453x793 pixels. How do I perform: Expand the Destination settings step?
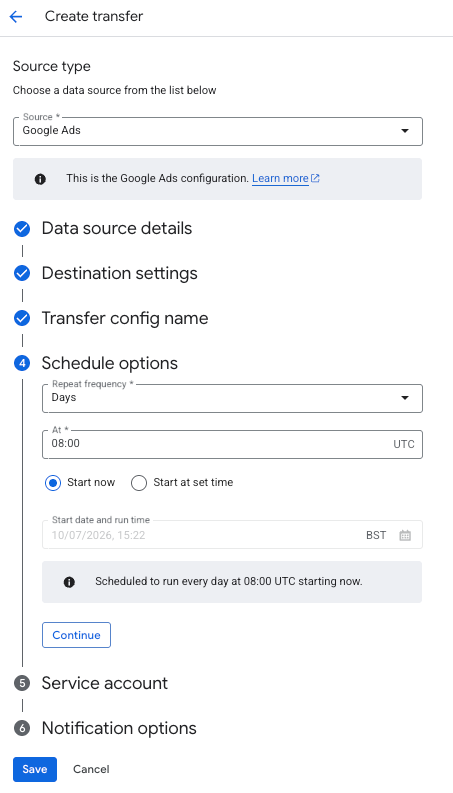click(x=119, y=274)
